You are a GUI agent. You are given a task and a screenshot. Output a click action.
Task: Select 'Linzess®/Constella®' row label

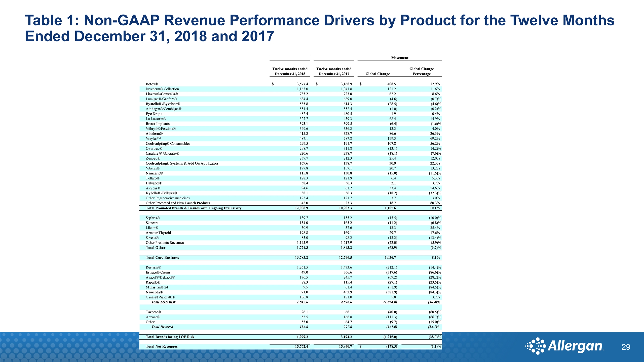pos(162,94)
